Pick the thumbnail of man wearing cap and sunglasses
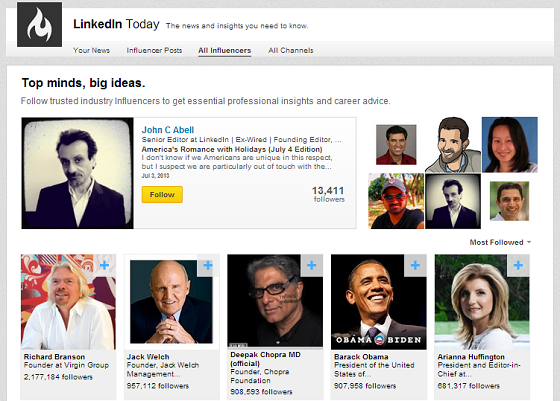This screenshot has height=401, width=560. tap(396, 201)
